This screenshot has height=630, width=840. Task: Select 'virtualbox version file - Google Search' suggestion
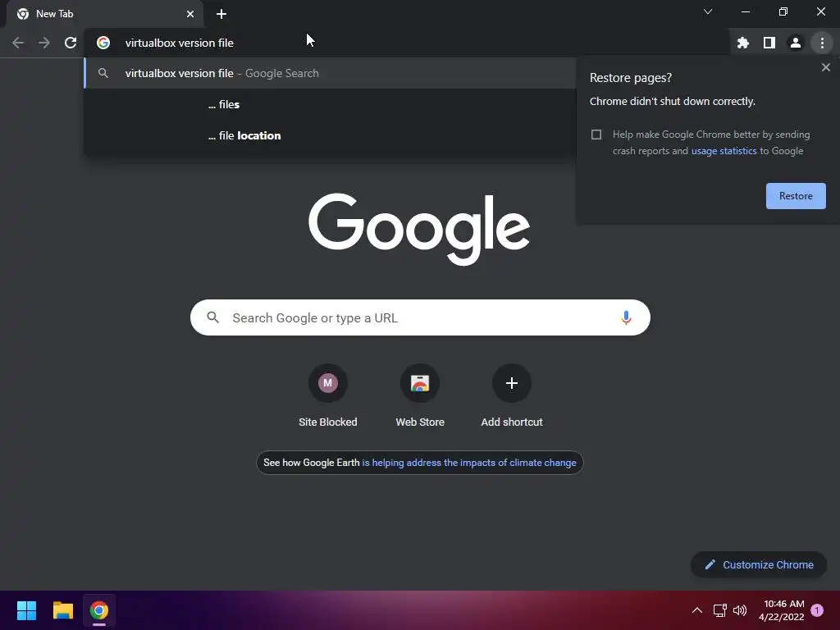click(330, 73)
